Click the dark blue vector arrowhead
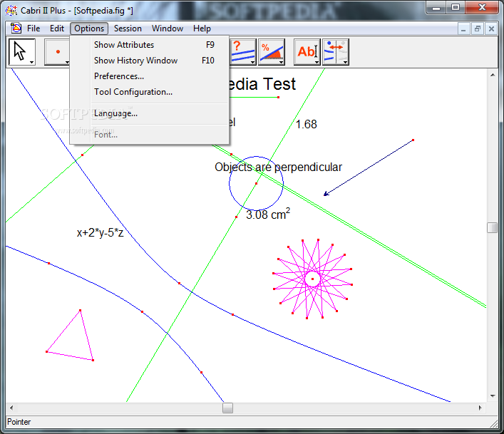 [326, 193]
